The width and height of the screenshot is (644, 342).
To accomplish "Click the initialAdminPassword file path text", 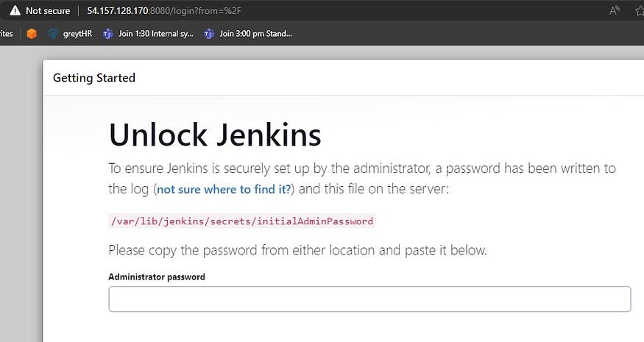I will click(x=242, y=221).
